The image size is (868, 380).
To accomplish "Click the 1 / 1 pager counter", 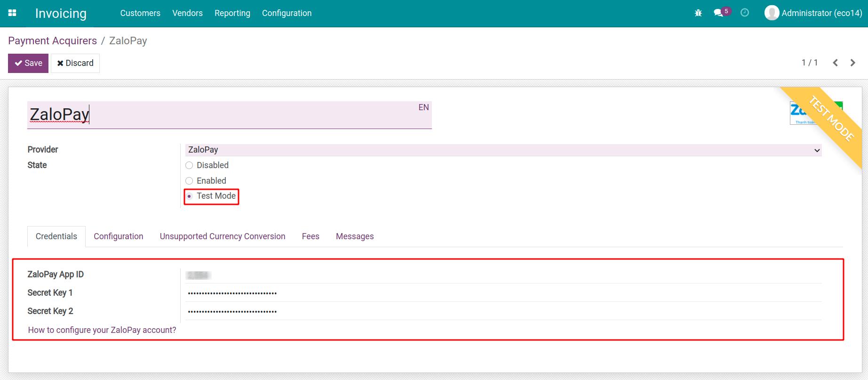I will [810, 63].
